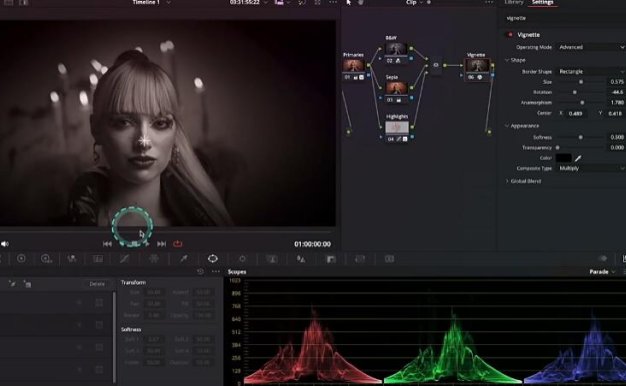626x386 pixels.
Task: Jump to first frame in viewer
Action: click(x=107, y=243)
